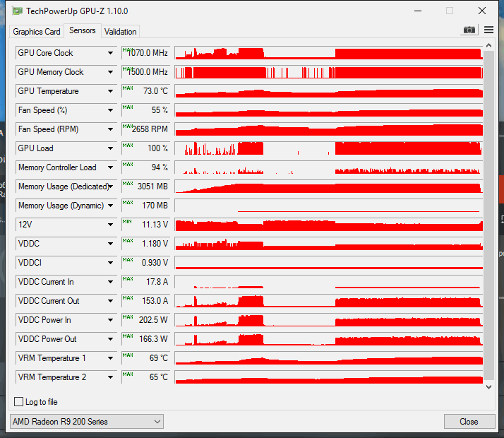Click the 153.0 A current value
Screen dimensions: 504x438
[x=146, y=301]
